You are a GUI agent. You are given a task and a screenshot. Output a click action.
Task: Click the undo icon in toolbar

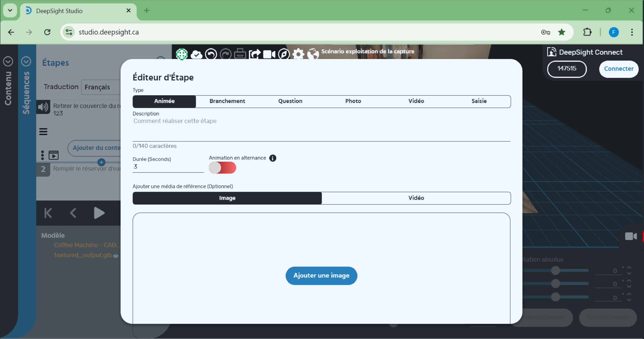[x=211, y=54]
